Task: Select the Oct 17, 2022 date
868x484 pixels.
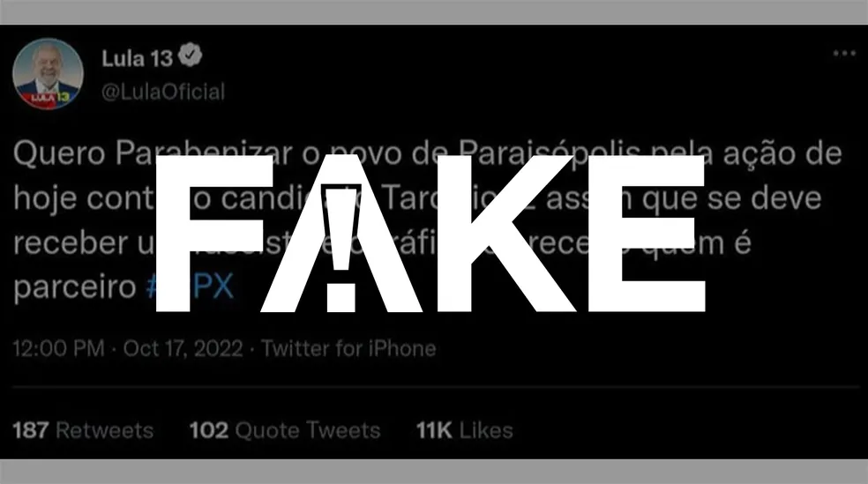Action: 183,348
